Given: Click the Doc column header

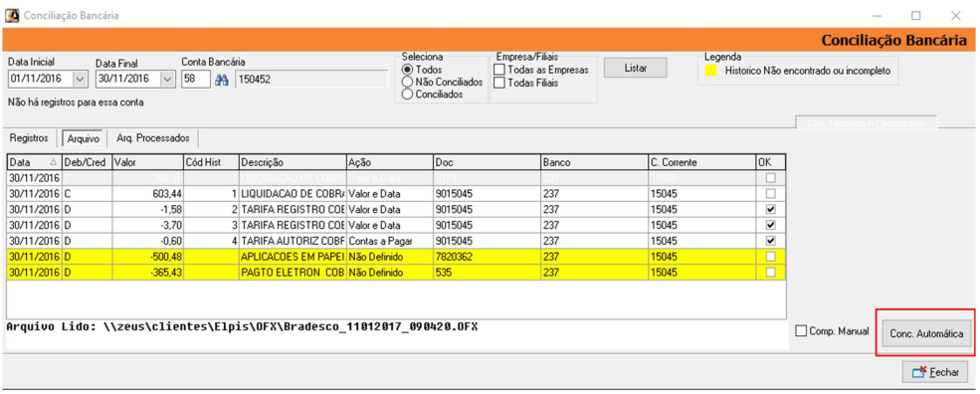Looking at the screenshot, I should pos(487,162).
